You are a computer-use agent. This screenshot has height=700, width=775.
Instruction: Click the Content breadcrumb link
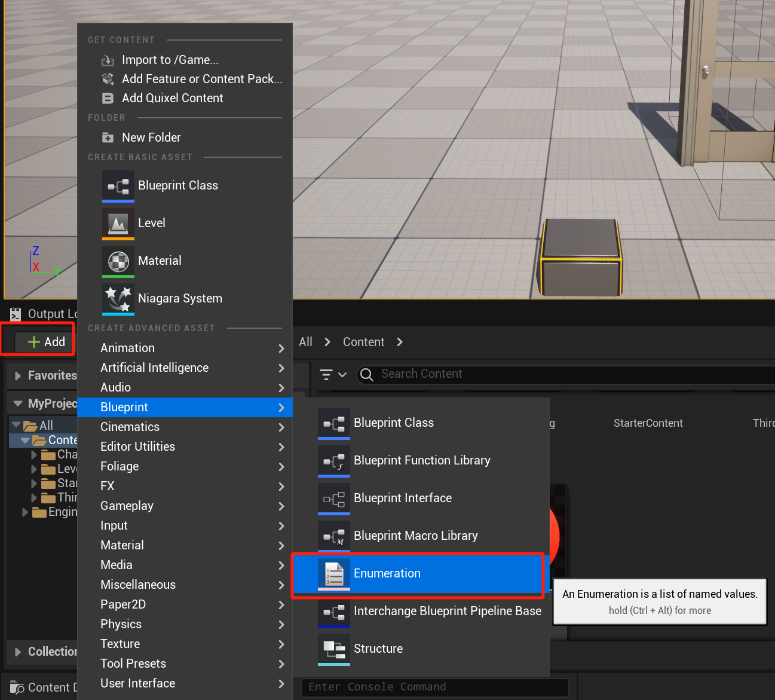pos(363,342)
